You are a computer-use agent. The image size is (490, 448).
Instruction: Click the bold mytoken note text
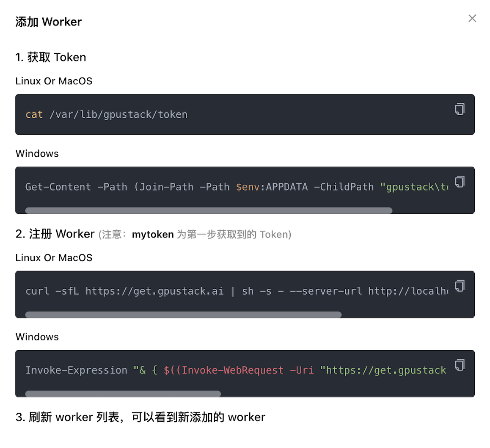coord(153,235)
